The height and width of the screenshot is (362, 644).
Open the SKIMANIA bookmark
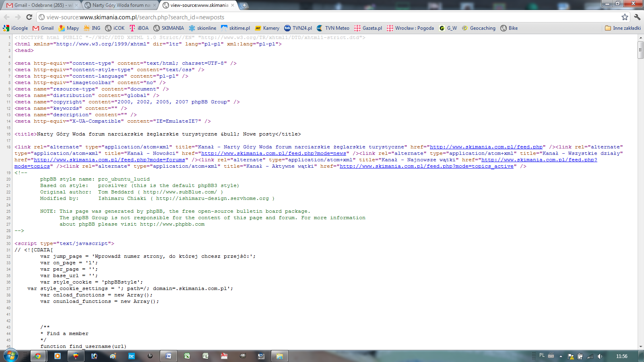169,28
